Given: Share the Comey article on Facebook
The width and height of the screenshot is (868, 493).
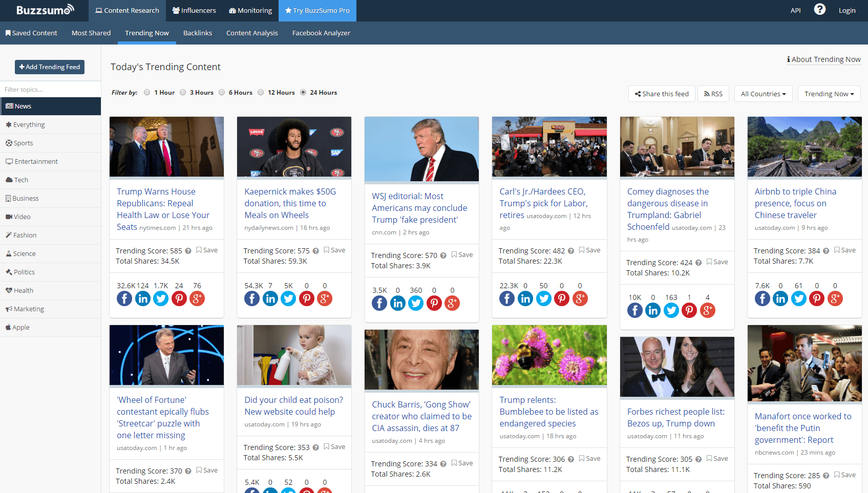Looking at the screenshot, I should [x=634, y=310].
